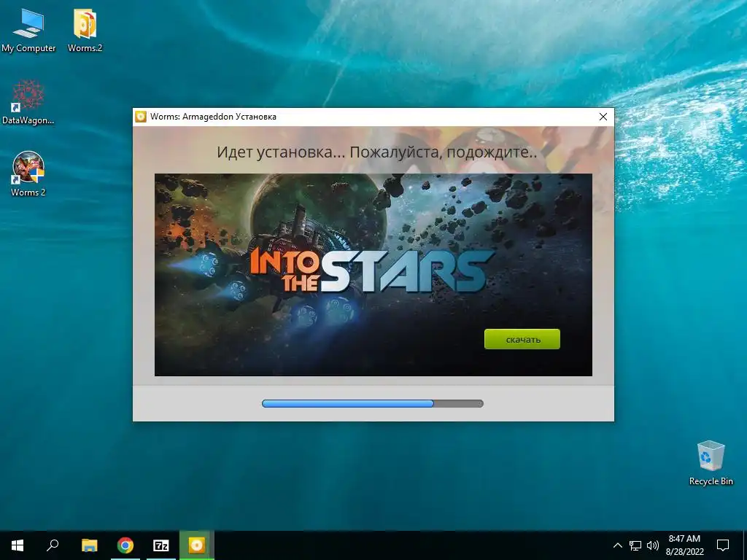Open the taskbar clock showing 8:47 AM
The image size is (747, 560).
[x=684, y=545]
